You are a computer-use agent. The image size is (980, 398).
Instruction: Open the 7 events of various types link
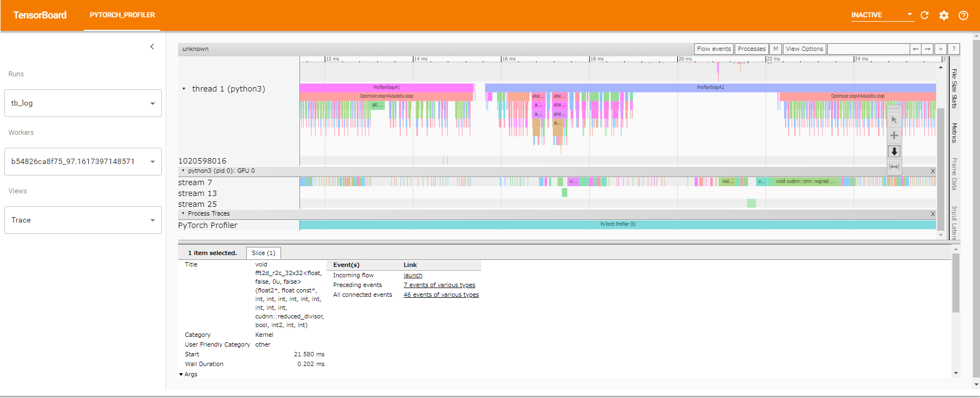pos(439,285)
